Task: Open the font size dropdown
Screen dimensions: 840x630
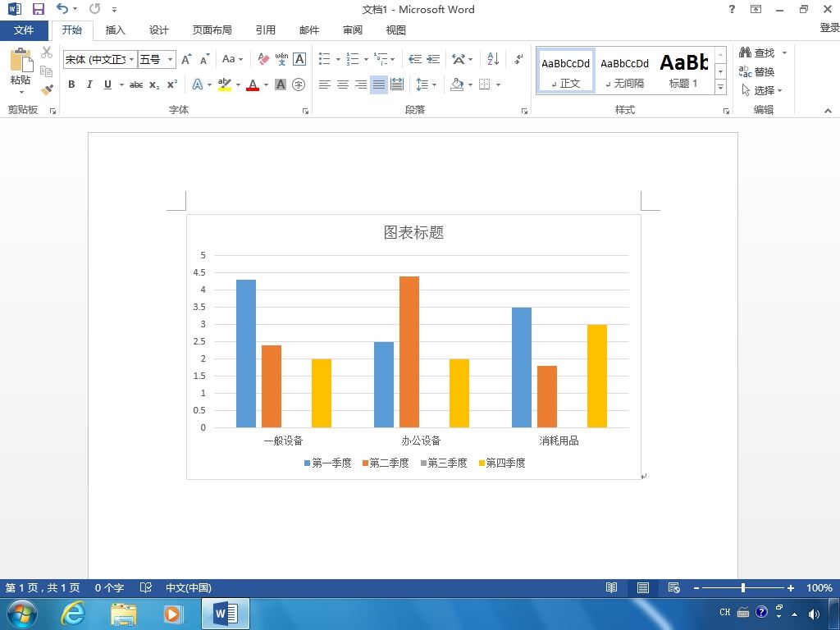Action: coord(170,59)
